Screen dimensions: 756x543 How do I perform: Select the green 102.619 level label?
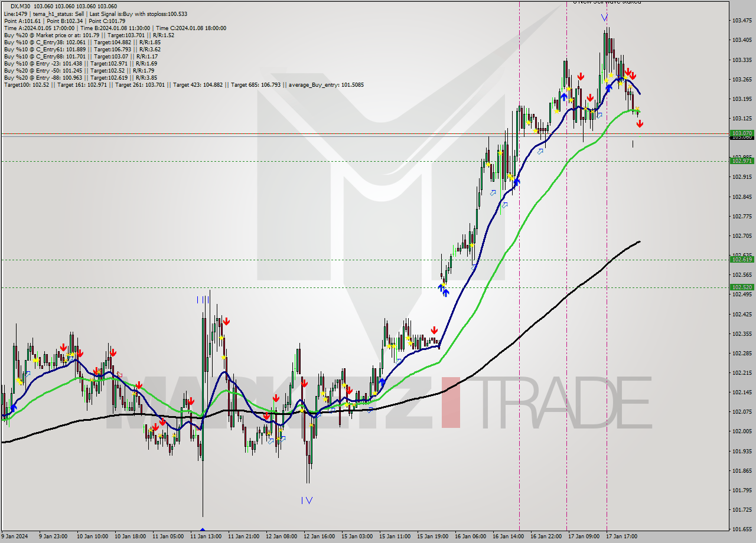click(x=742, y=259)
